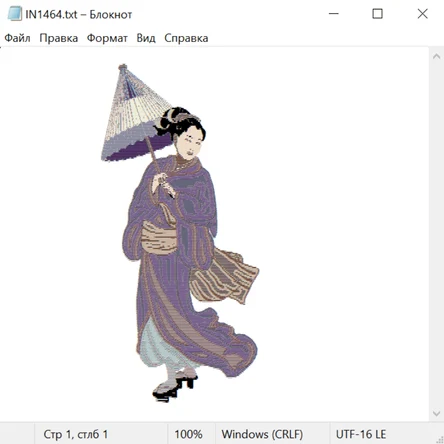The height and width of the screenshot is (444, 444).
Task: Click the scroll down arrow
Action: pyautogui.click(x=436, y=414)
